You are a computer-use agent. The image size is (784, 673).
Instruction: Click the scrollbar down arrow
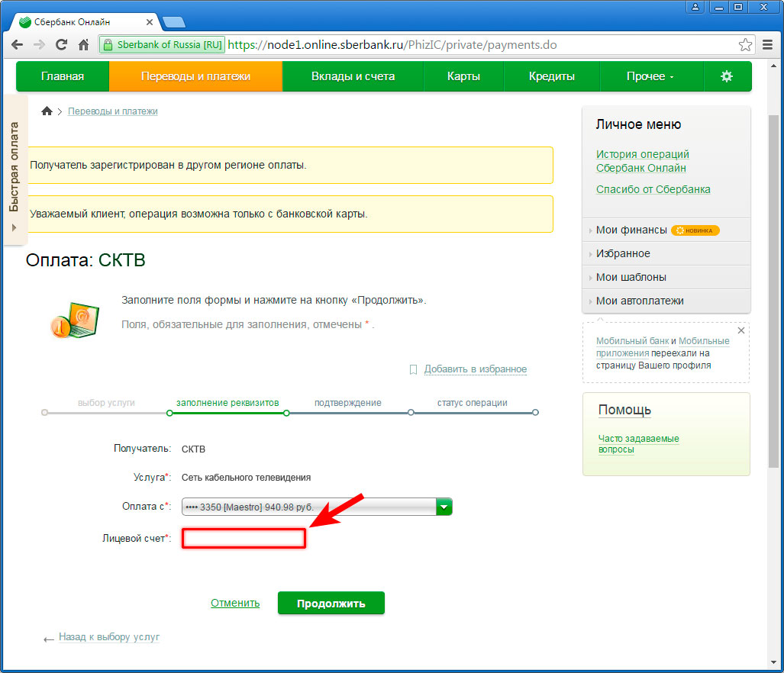773,662
